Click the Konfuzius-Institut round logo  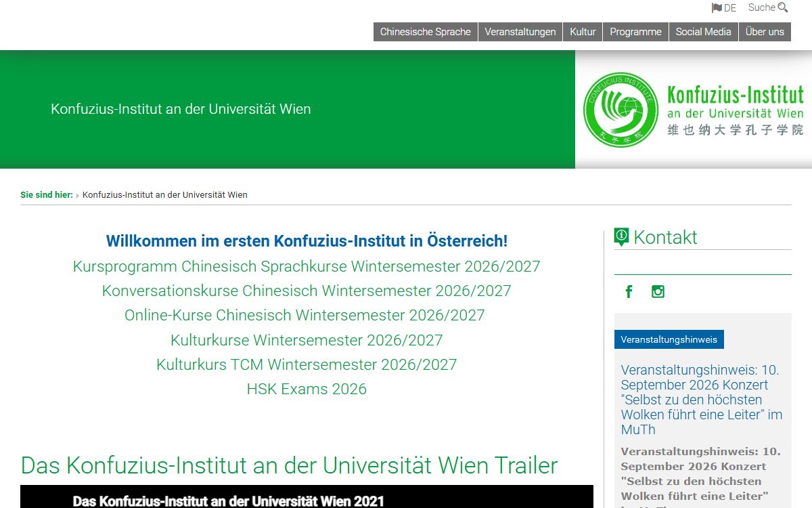coord(621,110)
